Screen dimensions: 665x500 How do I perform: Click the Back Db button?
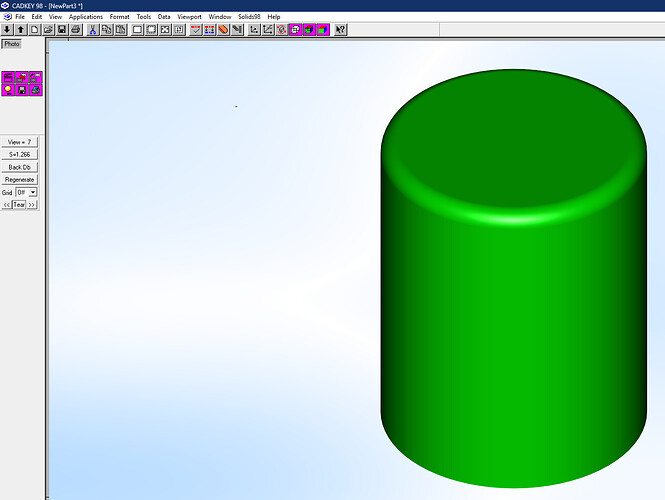click(20, 167)
